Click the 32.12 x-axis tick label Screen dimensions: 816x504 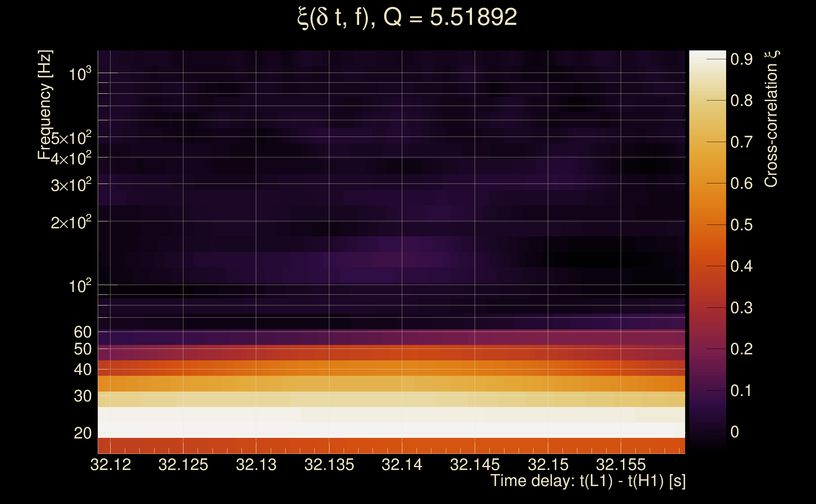110,465
